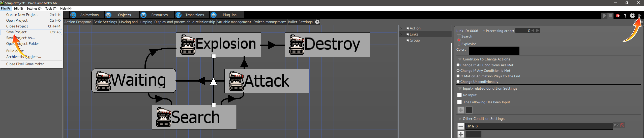Open the Edit (E) menu
644x138 pixels.
(18, 8)
